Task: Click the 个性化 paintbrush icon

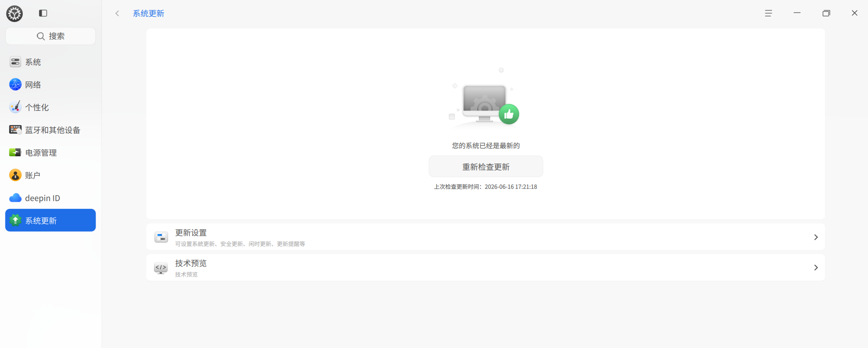Action: click(x=15, y=107)
